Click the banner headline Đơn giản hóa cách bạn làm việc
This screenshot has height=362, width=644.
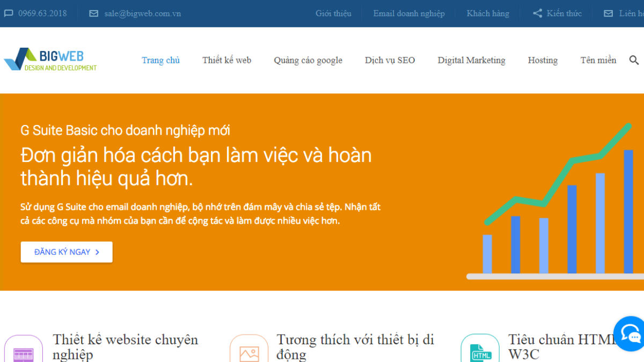[196, 166]
